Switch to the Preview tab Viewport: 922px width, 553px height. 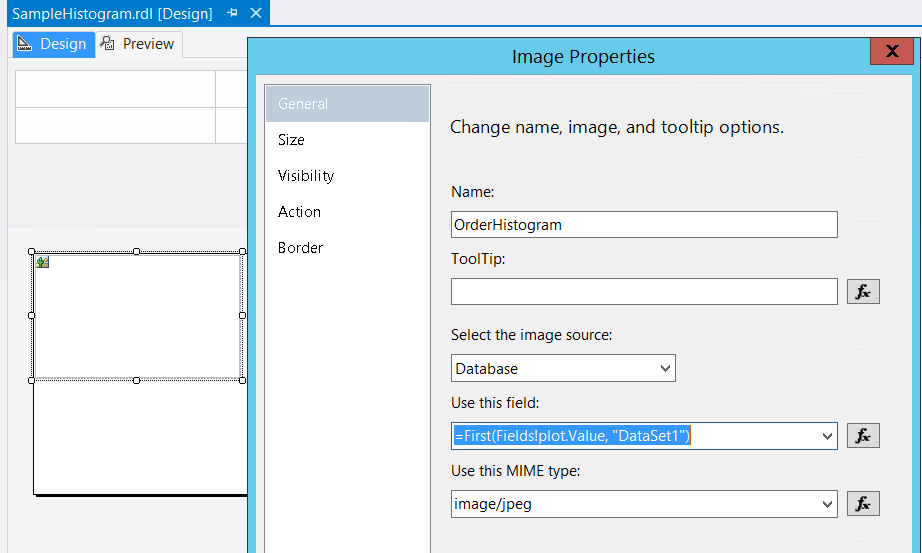pyautogui.click(x=139, y=44)
